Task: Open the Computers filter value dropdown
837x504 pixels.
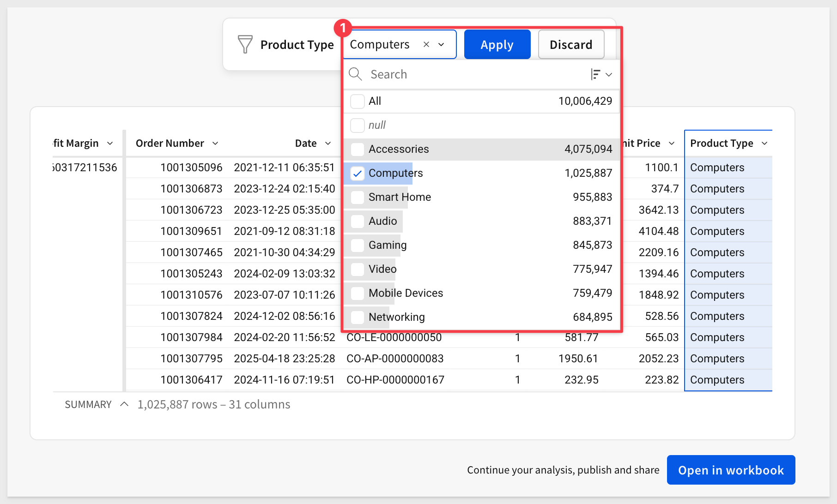Action: 441,44
